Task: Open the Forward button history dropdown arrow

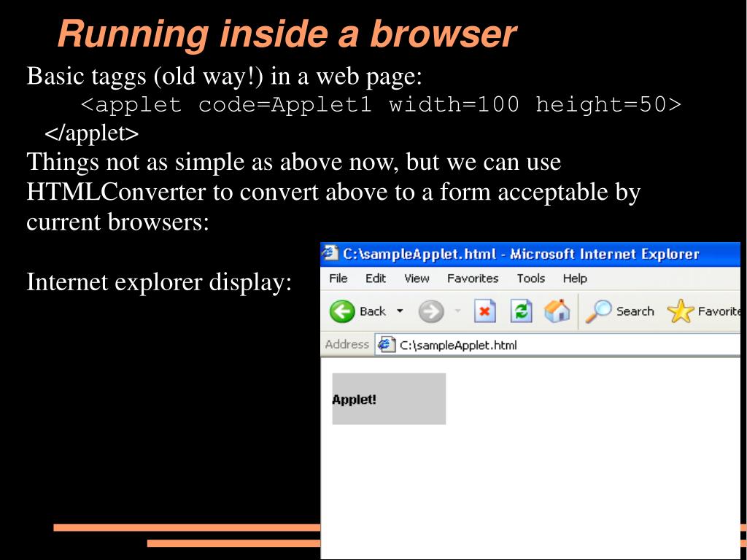Action: pos(458,311)
